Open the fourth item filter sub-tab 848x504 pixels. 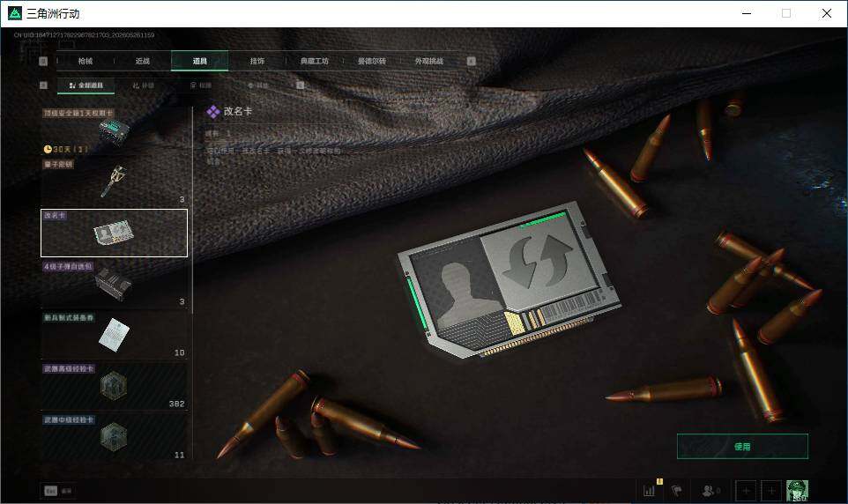[x=258, y=85]
